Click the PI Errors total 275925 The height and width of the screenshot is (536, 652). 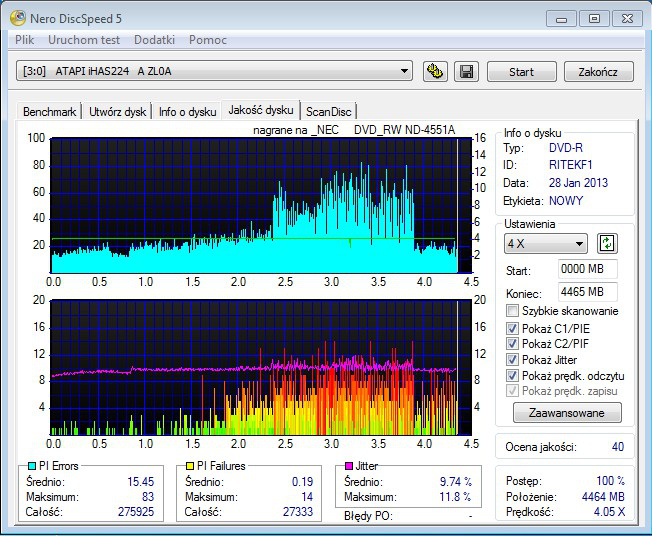coord(136,511)
